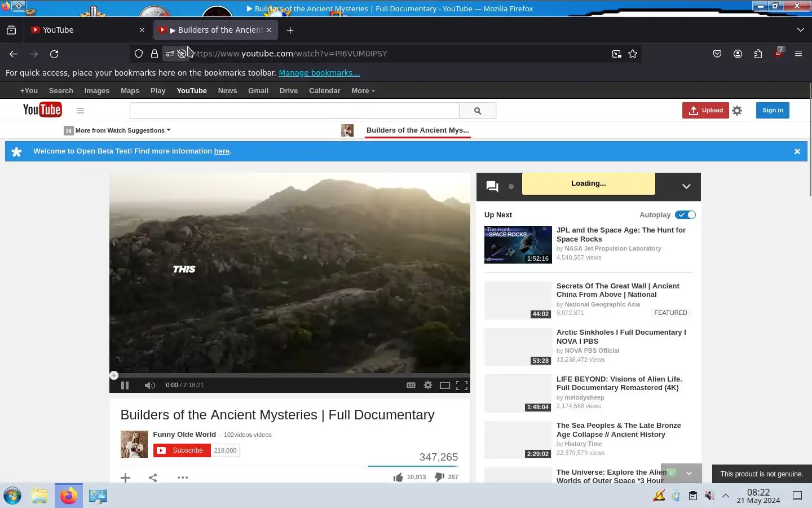View site security padlock info

pyautogui.click(x=155, y=54)
